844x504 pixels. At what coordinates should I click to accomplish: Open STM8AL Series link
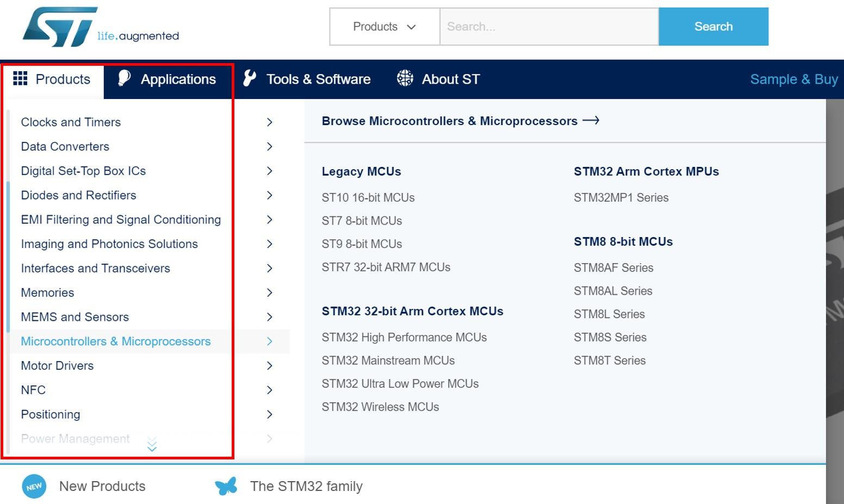click(x=613, y=291)
